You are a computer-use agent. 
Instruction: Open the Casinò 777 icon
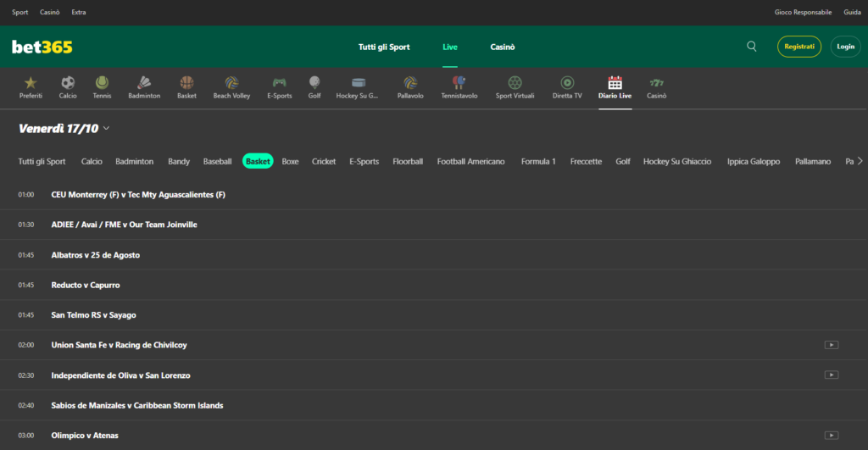click(657, 83)
